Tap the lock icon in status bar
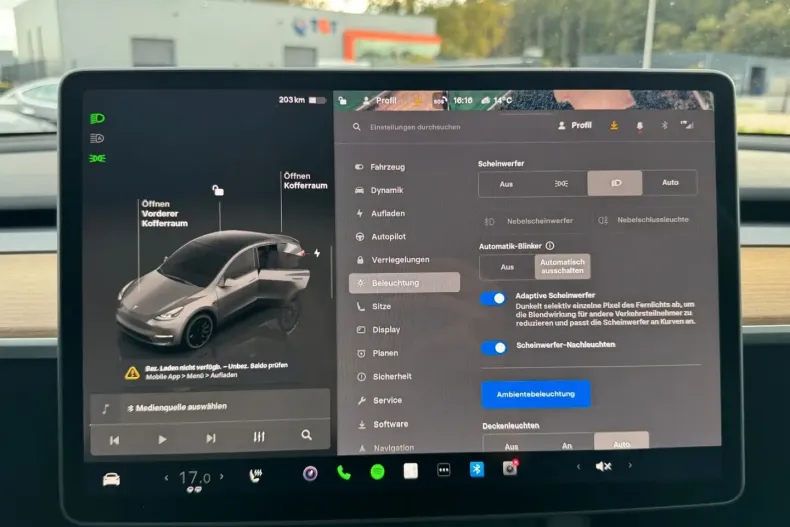This screenshot has height=527, width=790. point(342,100)
